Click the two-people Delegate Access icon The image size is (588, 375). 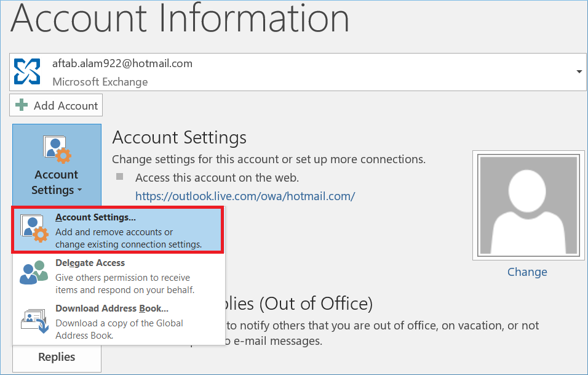pyautogui.click(x=34, y=273)
